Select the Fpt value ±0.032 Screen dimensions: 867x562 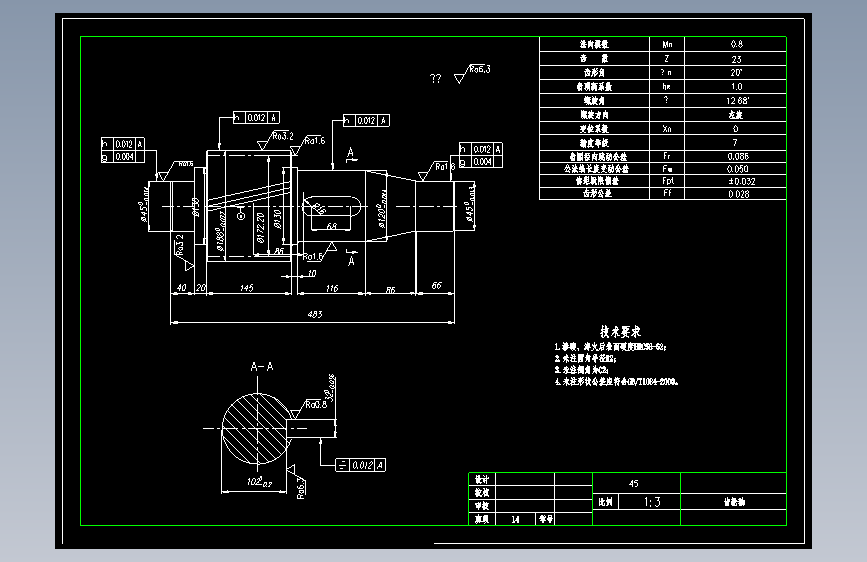tap(741, 181)
